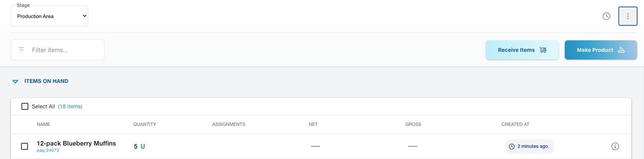
Task: Select the 12-pack Blueberry Muffins checkbox
Action: (x=25, y=146)
